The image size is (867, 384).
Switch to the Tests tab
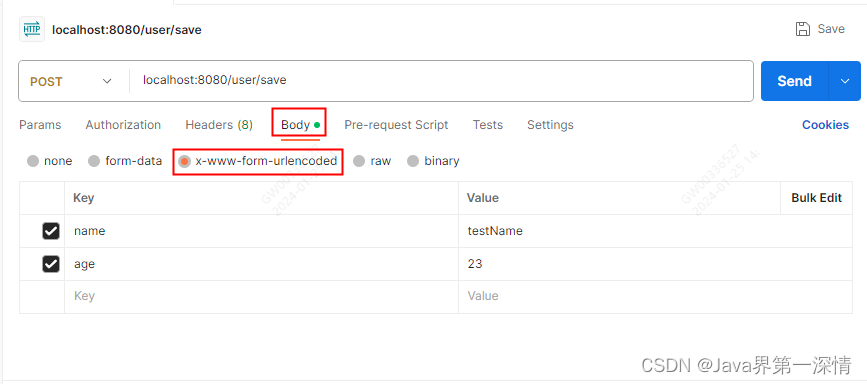(x=488, y=125)
